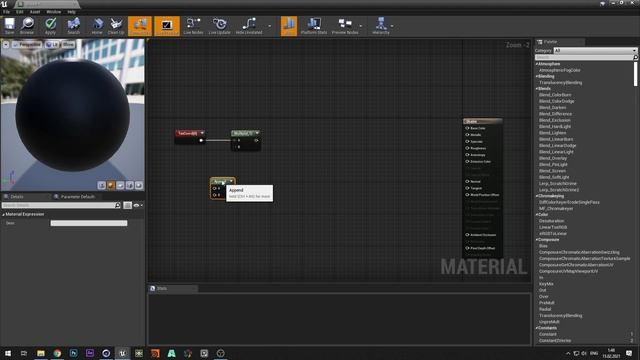Select the third preview mesh icon in viewport
The width and height of the screenshot is (640, 360).
(x=120, y=185)
